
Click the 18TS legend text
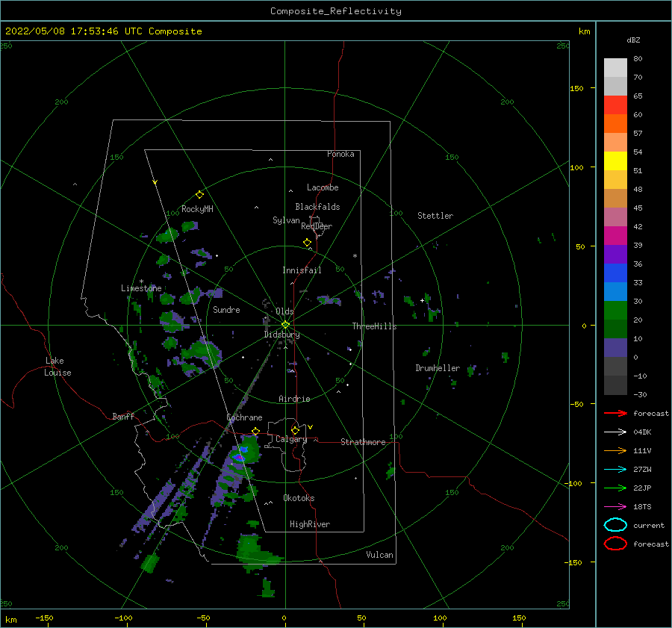click(x=642, y=507)
